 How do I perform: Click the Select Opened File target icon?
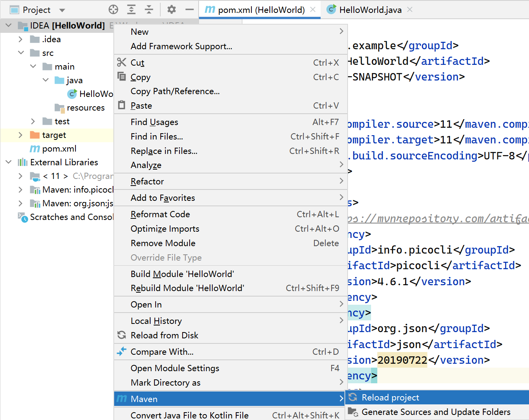[x=113, y=10]
